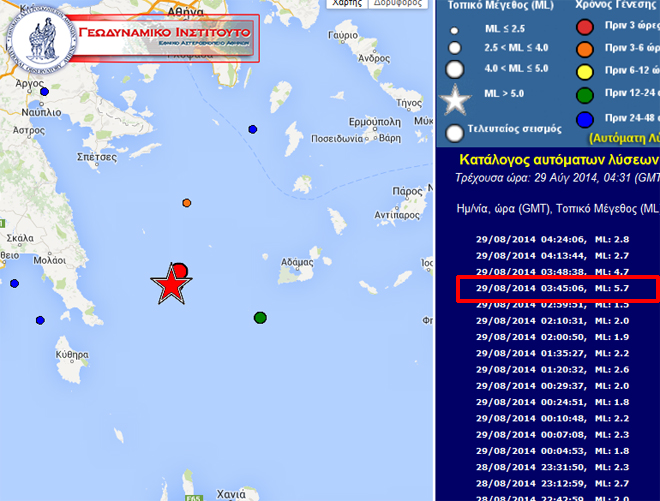Click the blue marker south of Skala

tap(14, 283)
